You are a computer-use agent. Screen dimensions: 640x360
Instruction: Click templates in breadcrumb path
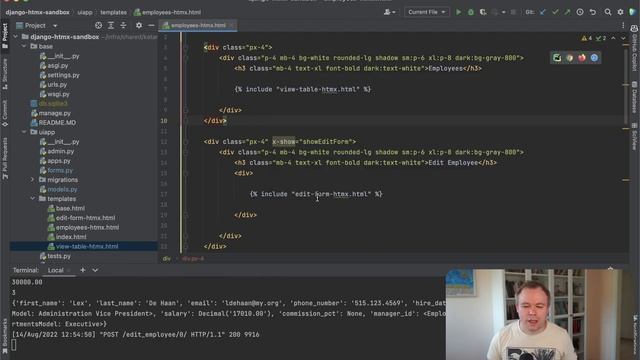coord(113,12)
